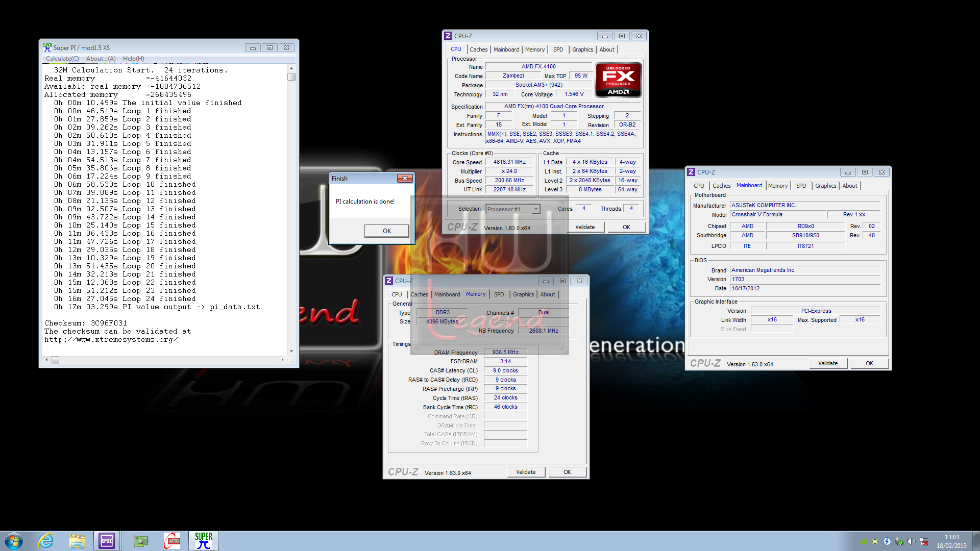Click OK in the CPU-Z CPU window
This screenshot has width=980, height=551.
[626, 227]
